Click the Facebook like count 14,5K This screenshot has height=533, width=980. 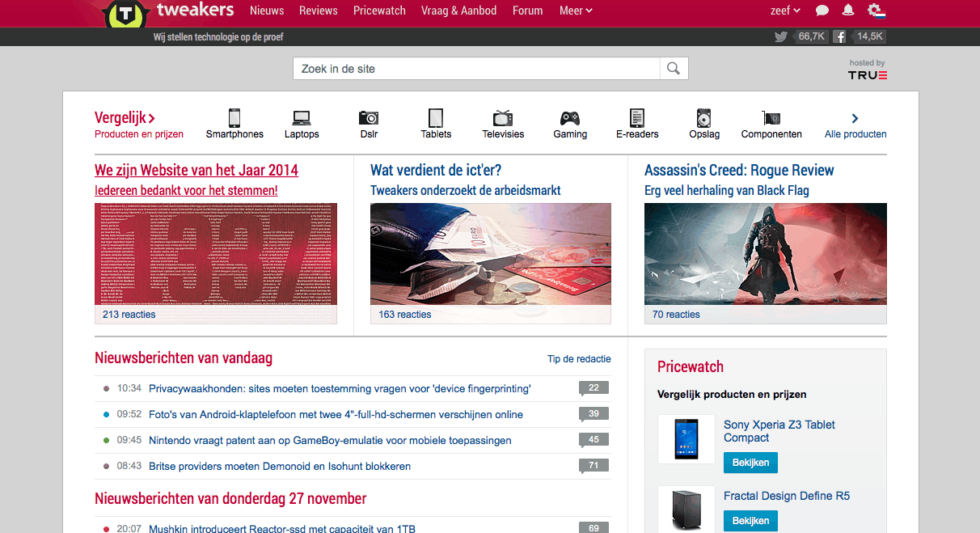[x=869, y=36]
